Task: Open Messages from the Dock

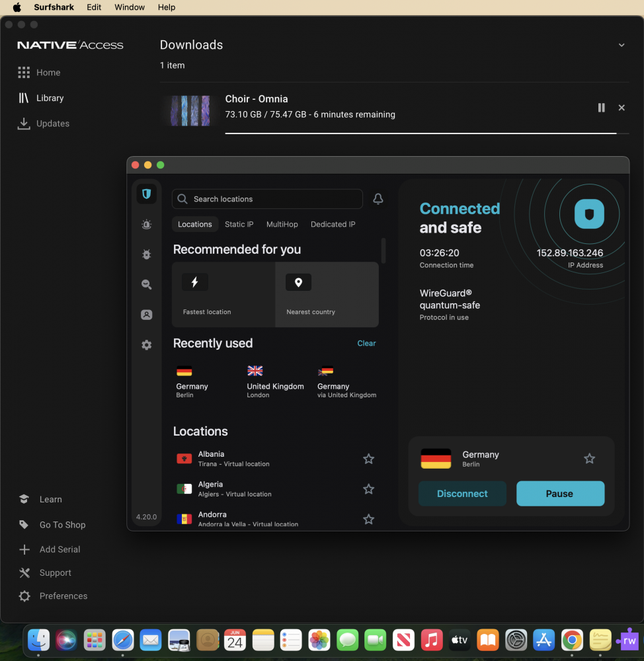Action: pos(348,640)
